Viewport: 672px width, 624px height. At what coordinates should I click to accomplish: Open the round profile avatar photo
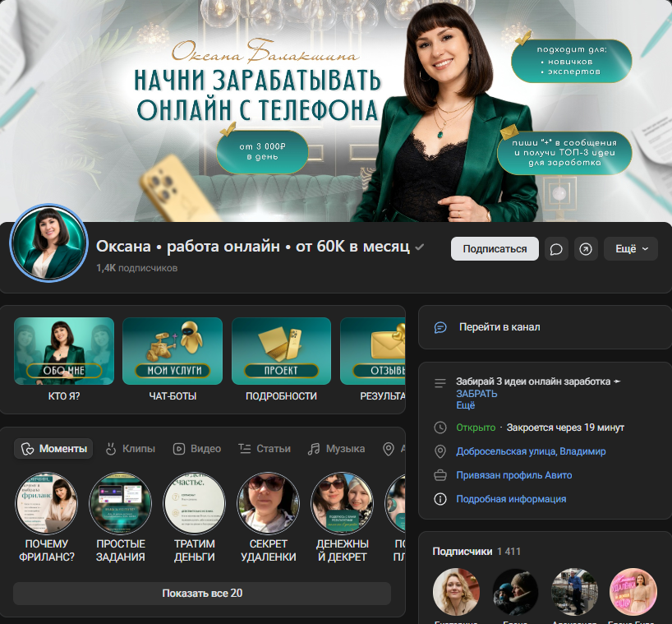coord(48,243)
